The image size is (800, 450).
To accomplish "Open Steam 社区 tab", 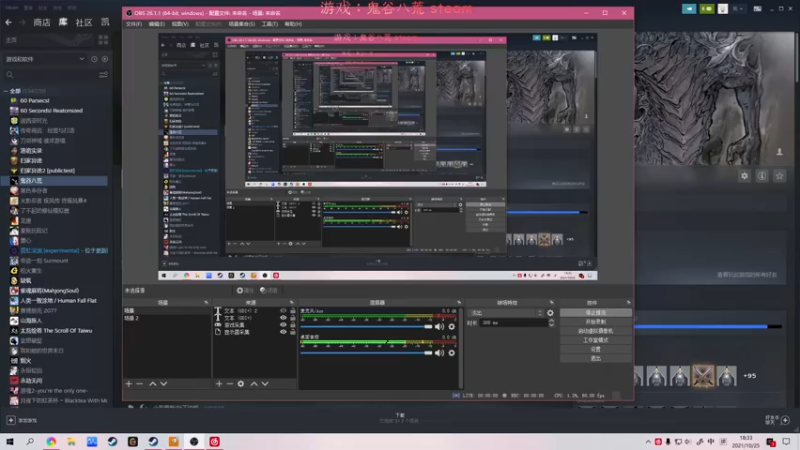I will (84, 22).
